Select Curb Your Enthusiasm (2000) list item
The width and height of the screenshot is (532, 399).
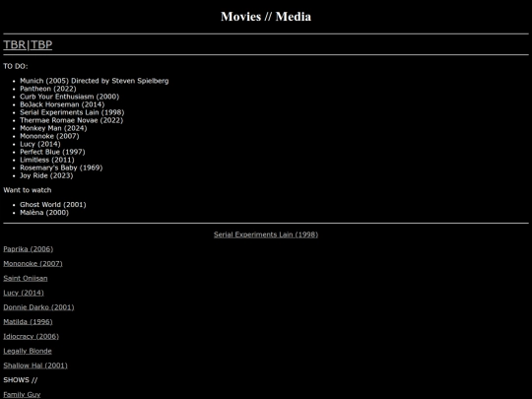[70, 97]
